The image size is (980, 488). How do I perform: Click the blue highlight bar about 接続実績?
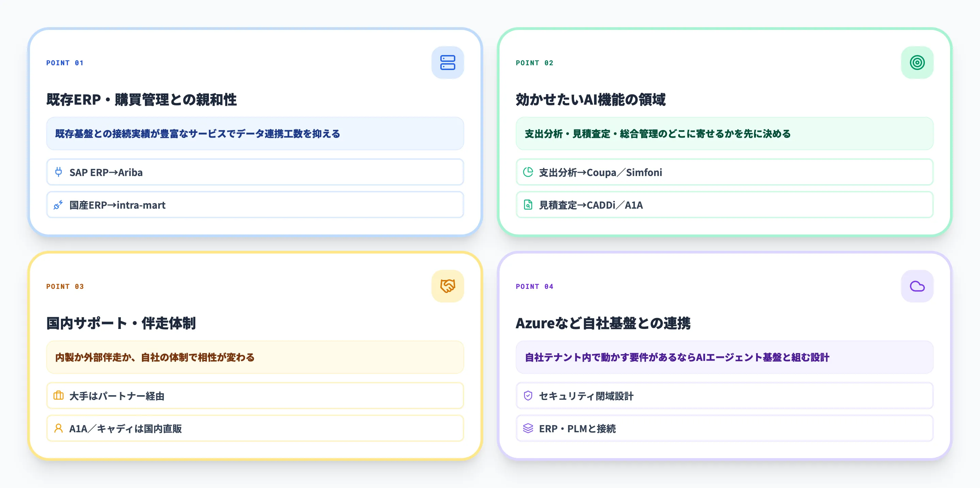coord(255,134)
